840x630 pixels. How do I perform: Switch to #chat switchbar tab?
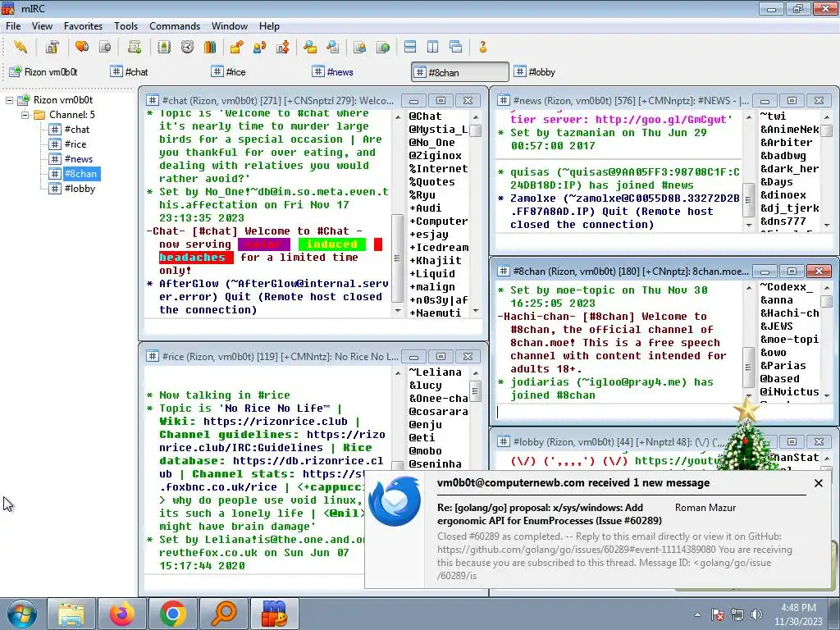pos(155,72)
